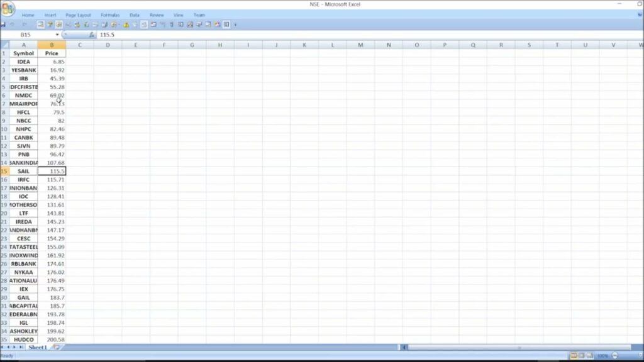Go to previous sheet tab arrow
644x362 pixels.
(8, 347)
